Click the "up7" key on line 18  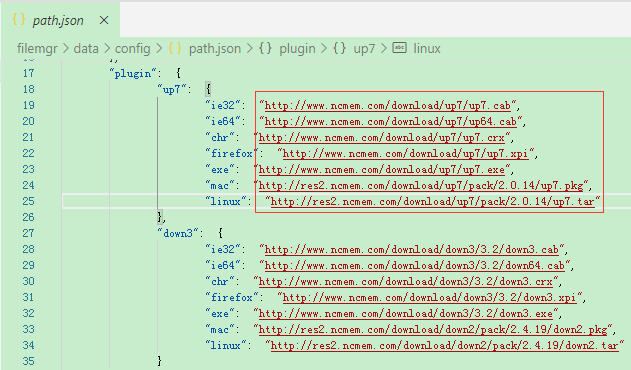[x=171, y=89]
